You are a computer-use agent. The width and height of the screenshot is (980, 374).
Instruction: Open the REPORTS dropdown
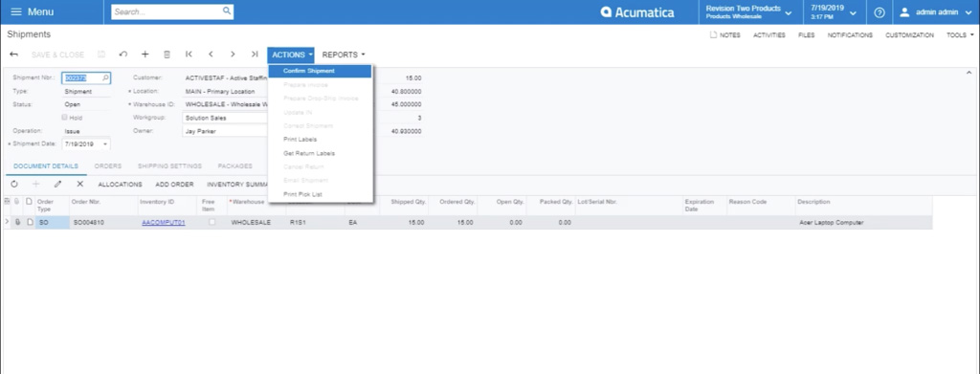click(344, 55)
